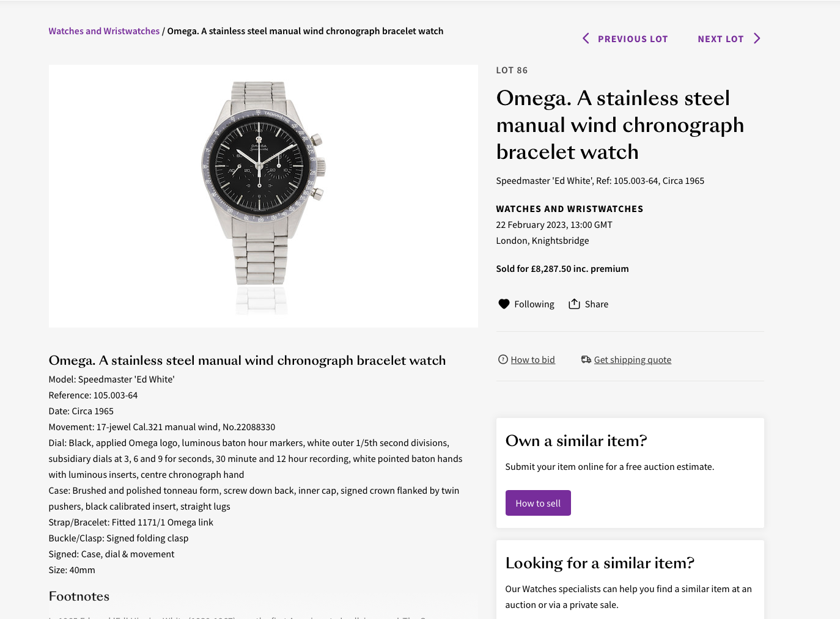This screenshot has width=840, height=619.
Task: Click the LOT 86 label
Action: point(512,70)
